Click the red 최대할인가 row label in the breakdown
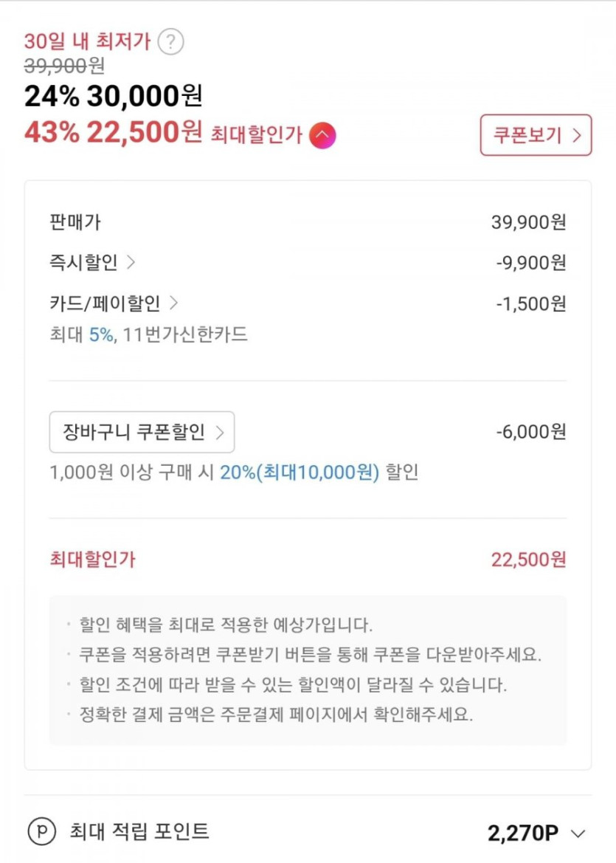Image resolution: width=616 pixels, height=863 pixels. point(92,560)
